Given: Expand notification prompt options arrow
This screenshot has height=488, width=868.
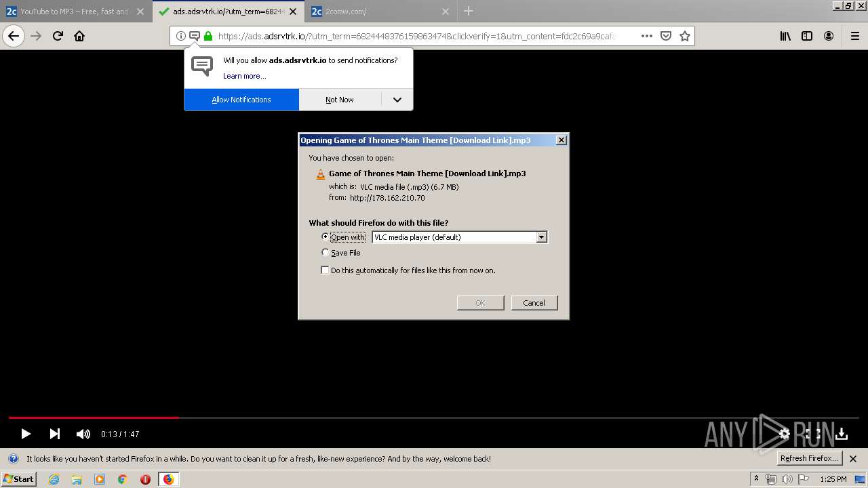Looking at the screenshot, I should click(x=397, y=100).
